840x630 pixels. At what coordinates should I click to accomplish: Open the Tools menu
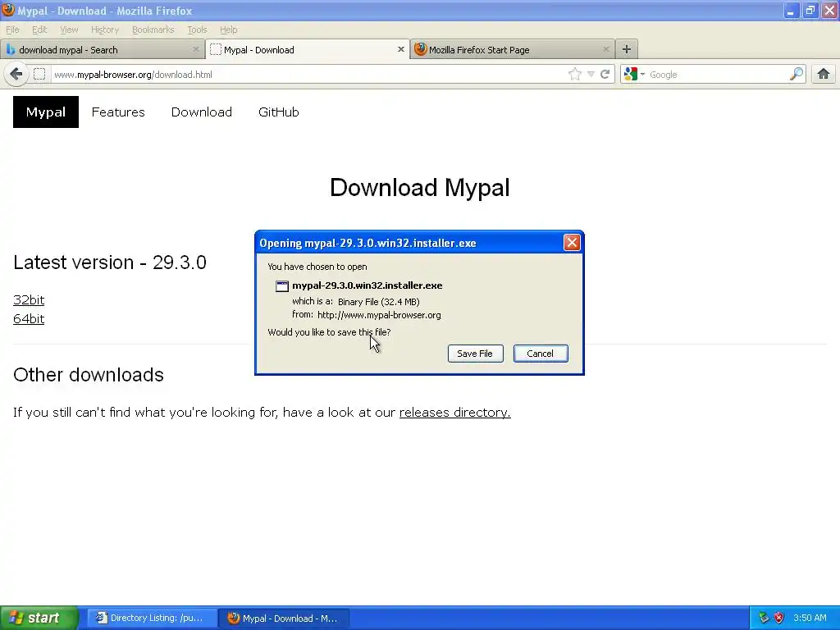(x=197, y=30)
